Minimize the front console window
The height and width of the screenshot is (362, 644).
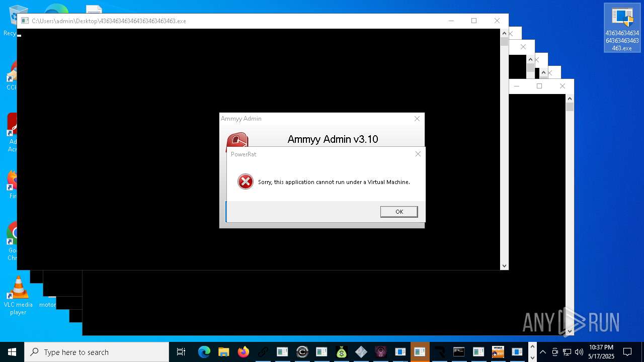(x=451, y=21)
